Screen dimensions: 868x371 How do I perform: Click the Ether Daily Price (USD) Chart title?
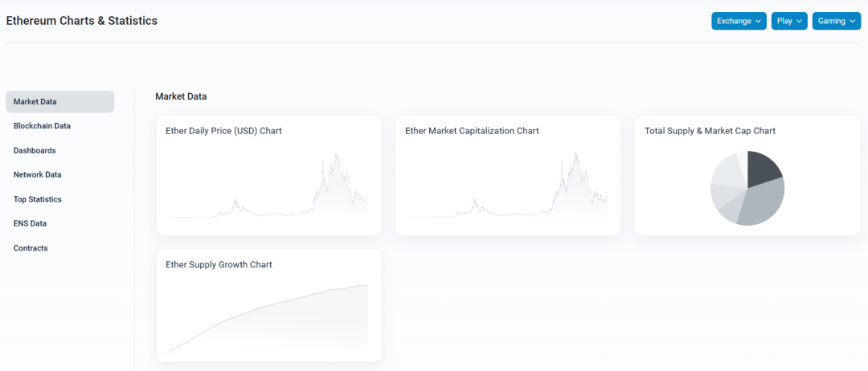pyautogui.click(x=223, y=131)
